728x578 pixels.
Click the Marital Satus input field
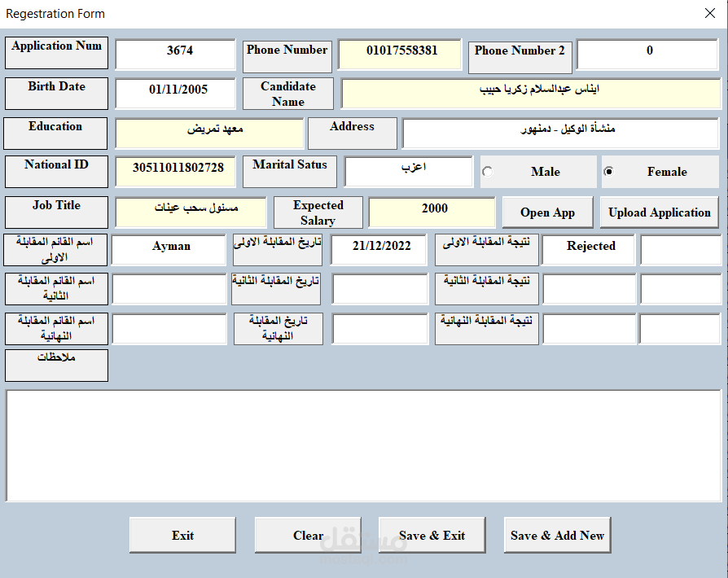[x=409, y=172]
